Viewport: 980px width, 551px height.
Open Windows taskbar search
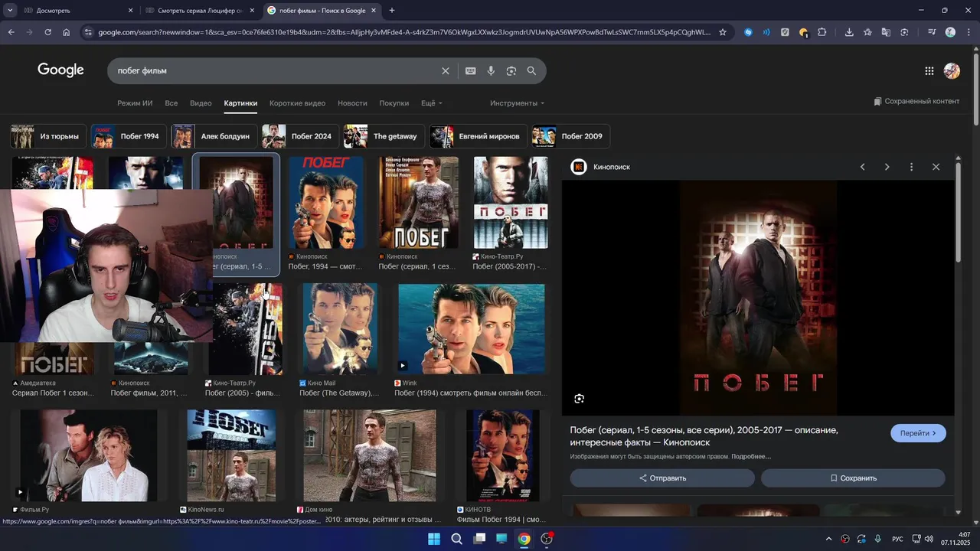point(456,539)
